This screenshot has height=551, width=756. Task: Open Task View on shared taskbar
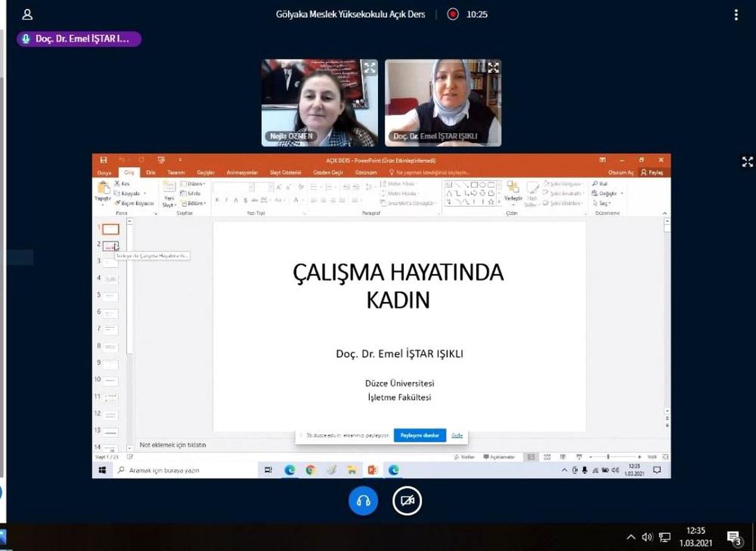(x=268, y=470)
